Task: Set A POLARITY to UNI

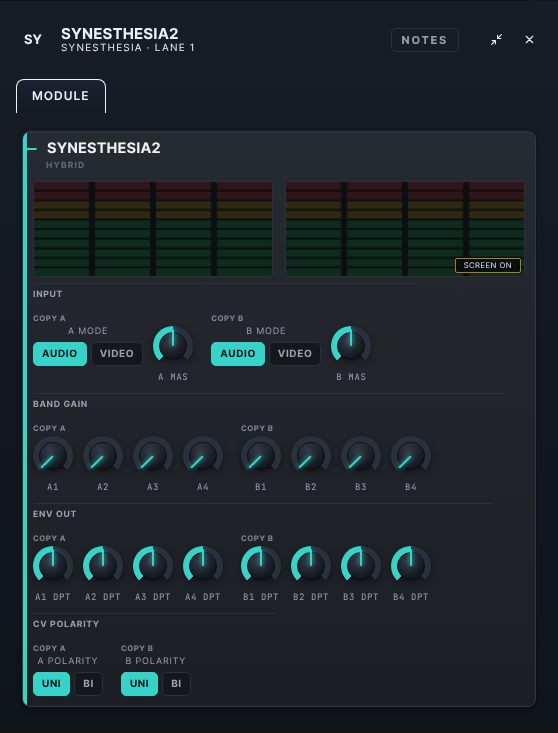Action: coord(51,684)
